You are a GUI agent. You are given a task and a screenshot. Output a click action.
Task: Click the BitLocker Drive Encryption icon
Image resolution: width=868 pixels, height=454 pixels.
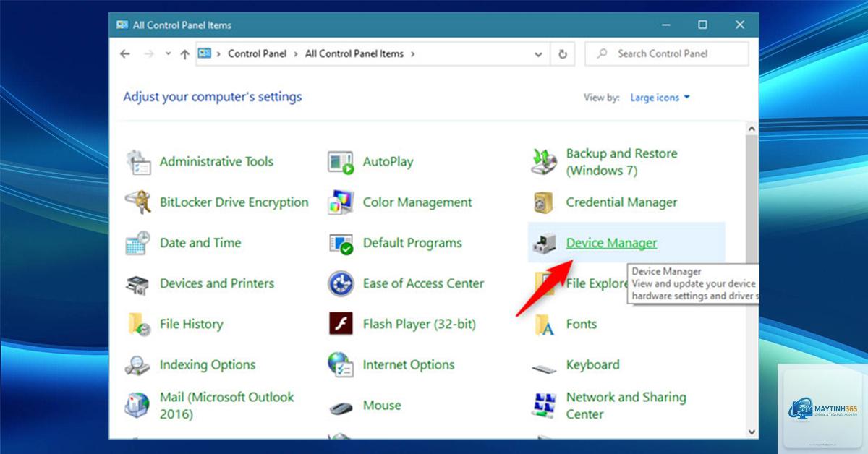137,202
